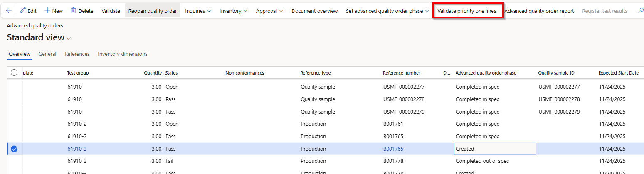Image resolution: width=644 pixels, height=174 pixels.
Task: Click the search magnifier icon in toolbar
Action: (x=641, y=11)
